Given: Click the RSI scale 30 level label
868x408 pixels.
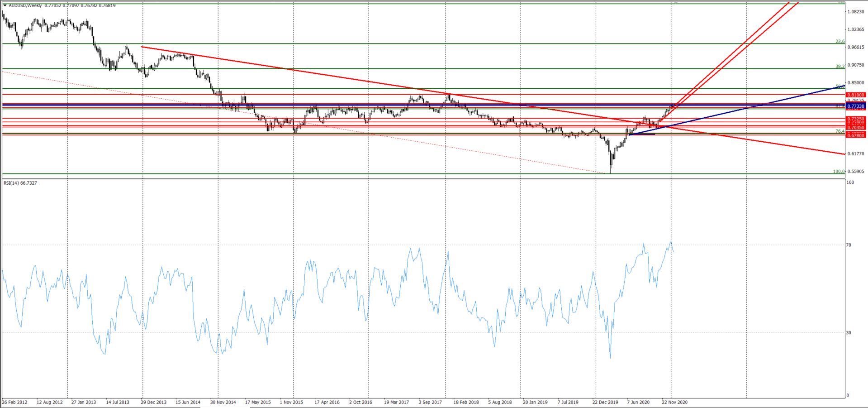Looking at the screenshot, I should click(849, 333).
